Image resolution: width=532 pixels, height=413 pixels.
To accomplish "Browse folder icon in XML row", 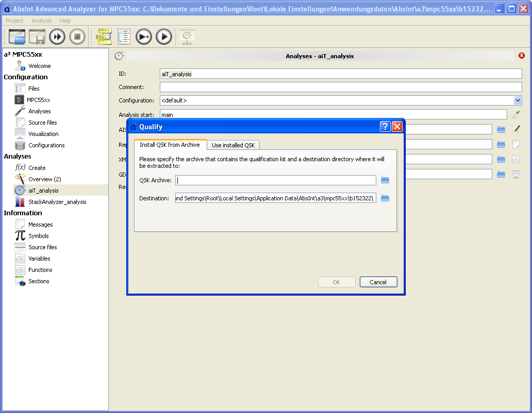I will (501, 159).
